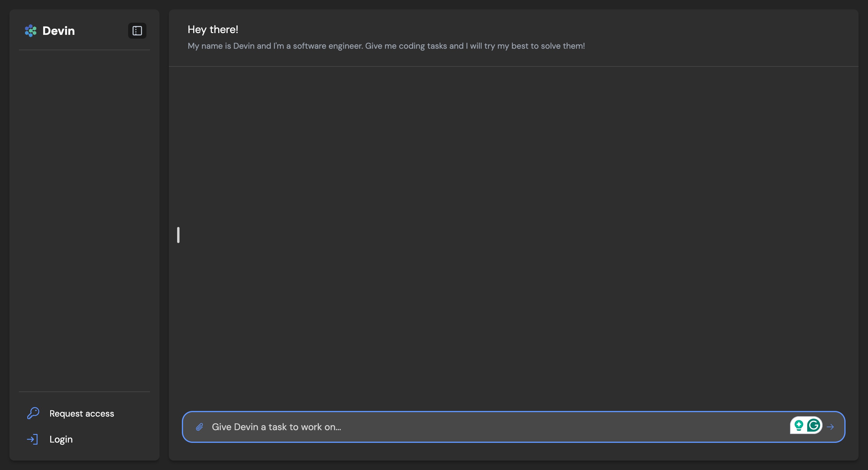Click the Login arrow icon
The width and height of the screenshot is (868, 470).
click(x=32, y=439)
